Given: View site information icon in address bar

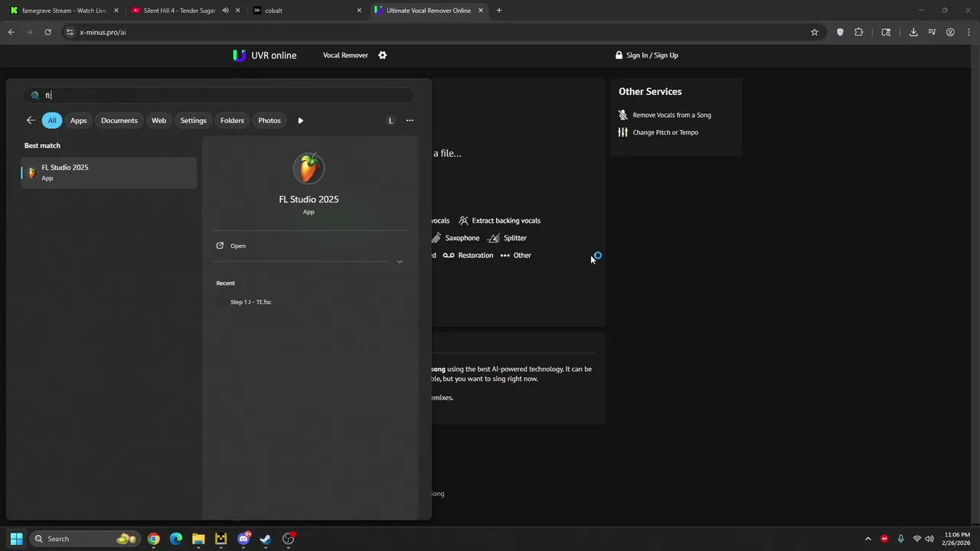Looking at the screenshot, I should coord(70,32).
